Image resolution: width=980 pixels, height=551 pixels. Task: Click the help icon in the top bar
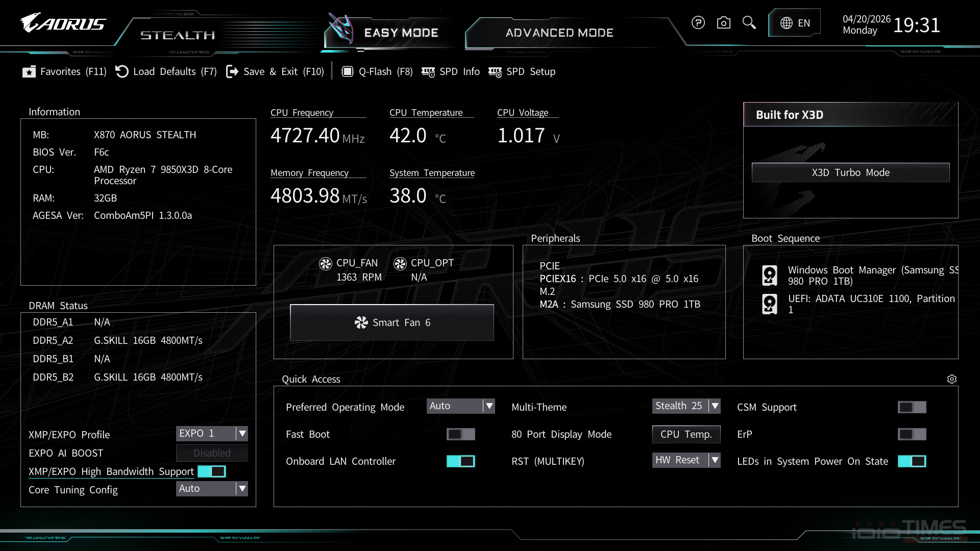[x=698, y=22]
